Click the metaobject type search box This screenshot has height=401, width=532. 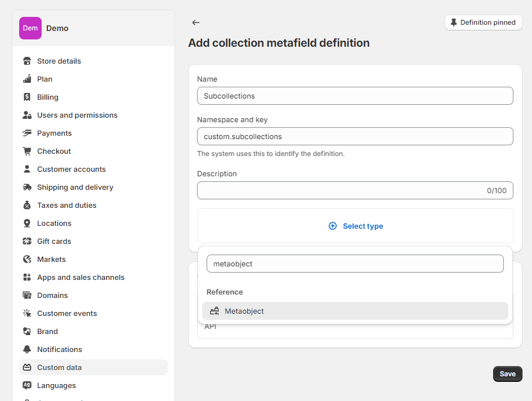pos(355,264)
